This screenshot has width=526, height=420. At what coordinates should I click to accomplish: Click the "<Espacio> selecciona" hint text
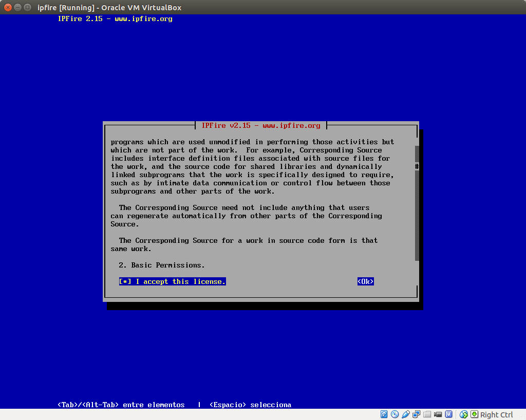click(x=250, y=405)
